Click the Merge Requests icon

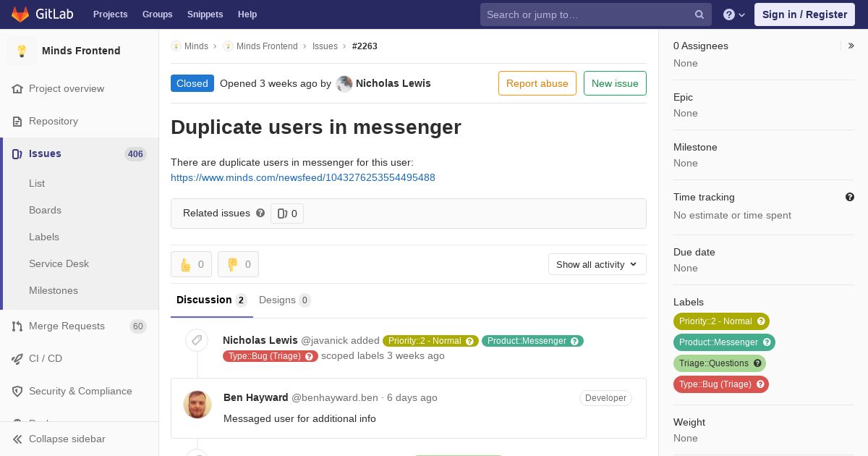[17, 326]
